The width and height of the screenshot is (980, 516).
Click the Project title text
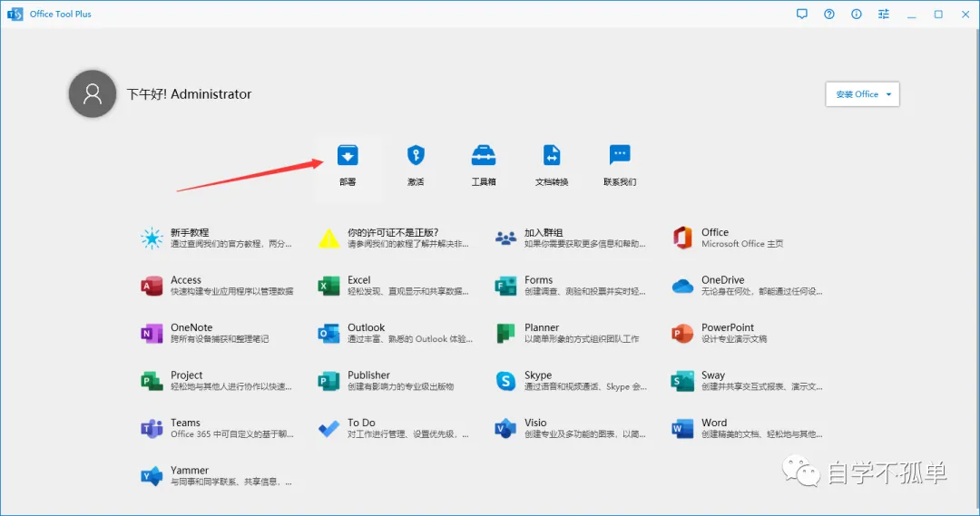click(x=186, y=375)
